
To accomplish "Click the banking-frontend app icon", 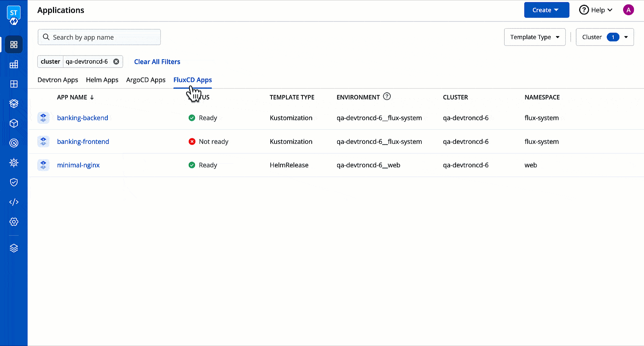I will tap(43, 142).
